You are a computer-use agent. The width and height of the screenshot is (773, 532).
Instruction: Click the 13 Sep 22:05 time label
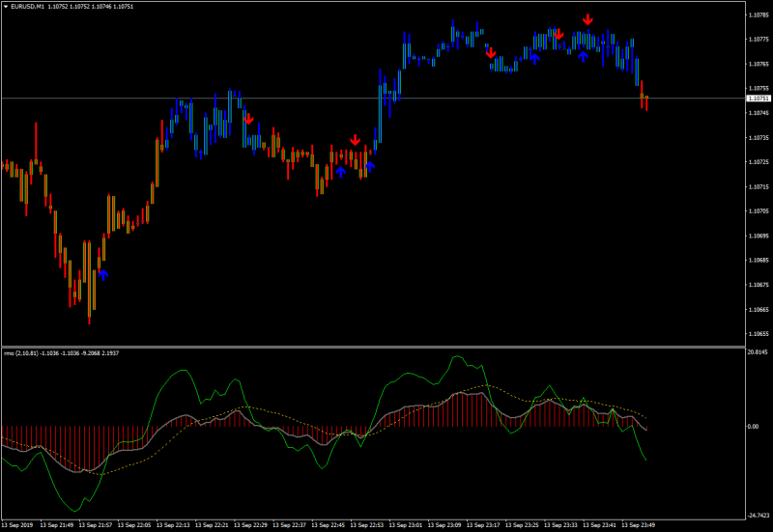point(134,525)
